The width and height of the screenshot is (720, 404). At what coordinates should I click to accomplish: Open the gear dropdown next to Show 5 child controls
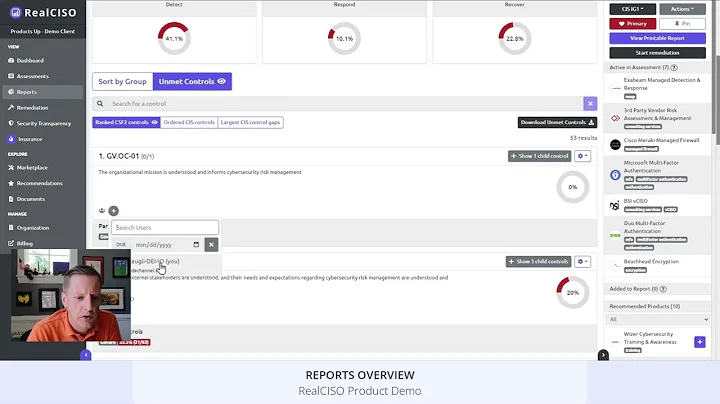point(582,262)
